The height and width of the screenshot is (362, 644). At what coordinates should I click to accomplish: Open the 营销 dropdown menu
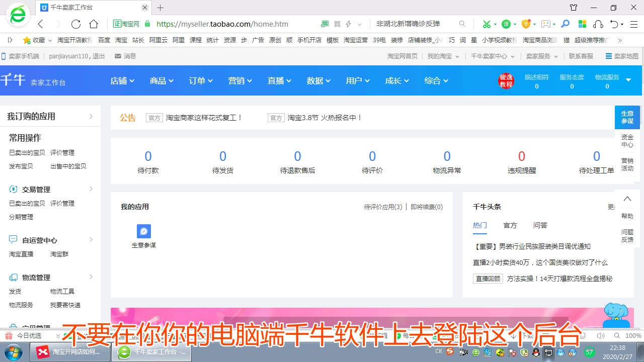(239, 80)
